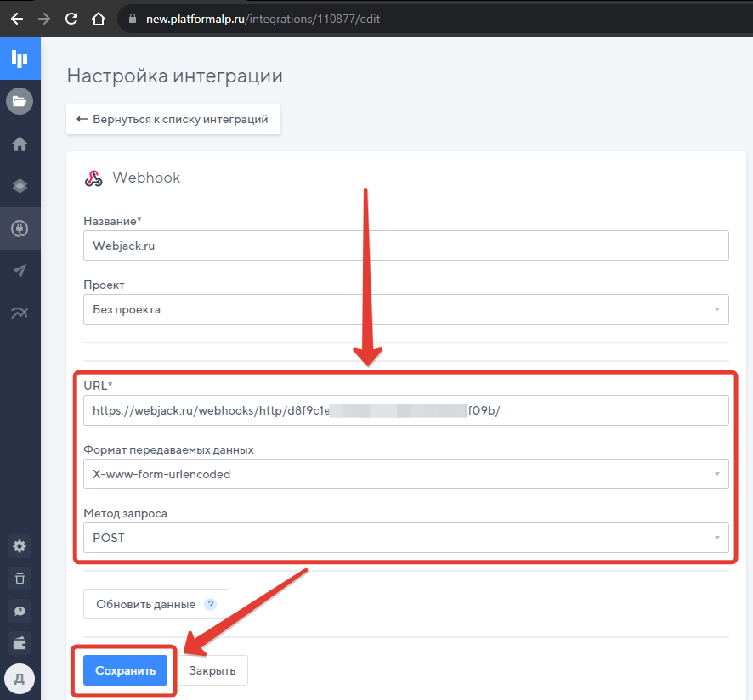Image resolution: width=753 pixels, height=700 pixels.
Task: Open the Проект dropdown
Action: 405,309
